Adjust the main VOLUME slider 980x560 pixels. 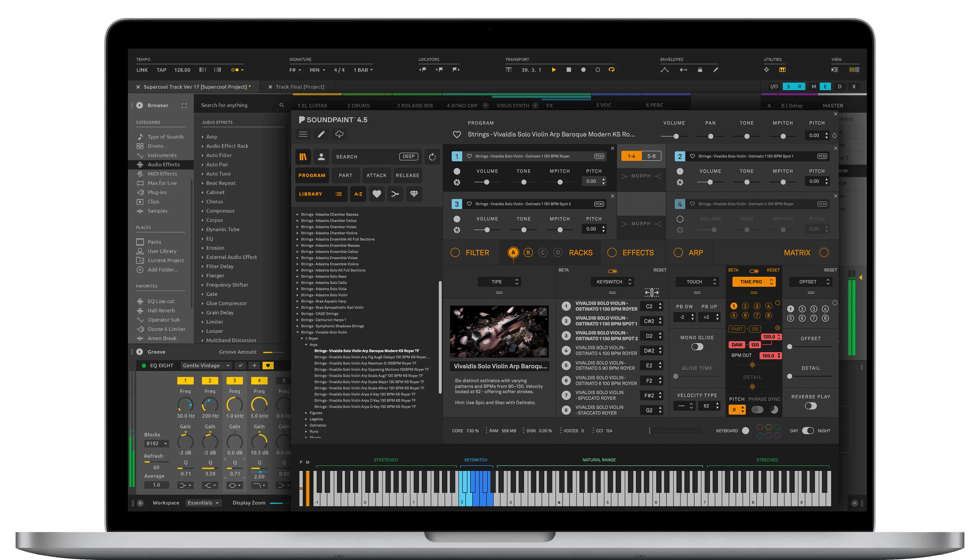tap(676, 136)
